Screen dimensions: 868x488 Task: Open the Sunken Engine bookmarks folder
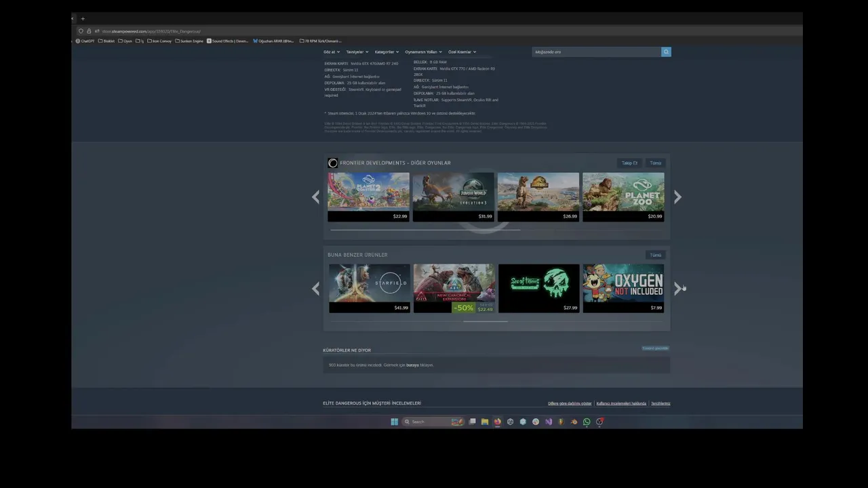[x=189, y=41]
